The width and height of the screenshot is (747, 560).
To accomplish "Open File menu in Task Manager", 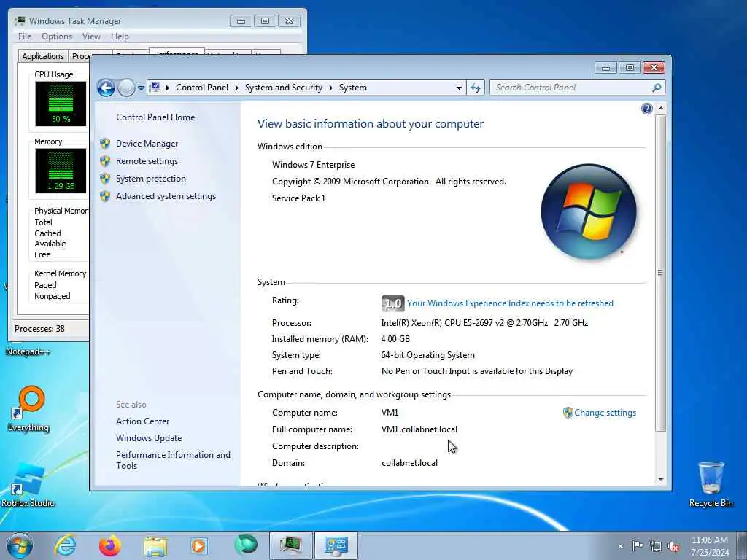I will (25, 36).
